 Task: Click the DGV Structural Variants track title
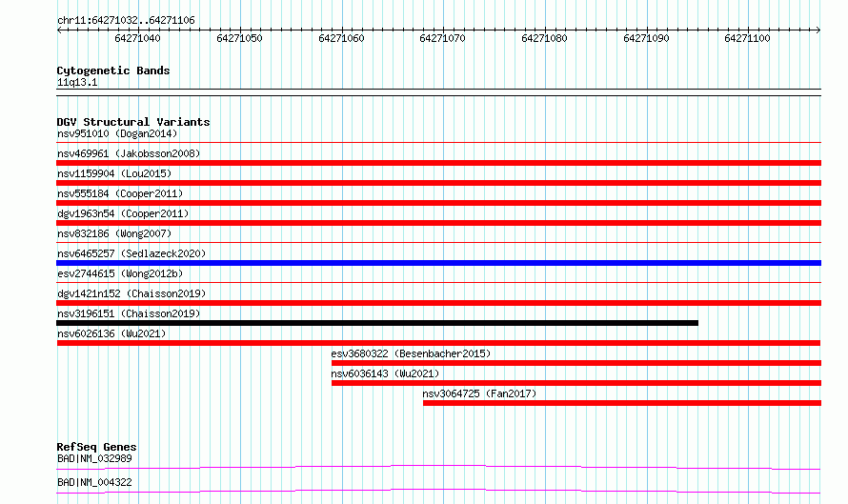point(133,122)
